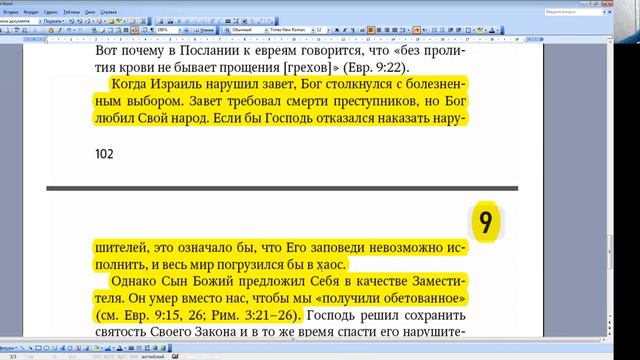Toggle bulleted list formatting

pos(442,30)
